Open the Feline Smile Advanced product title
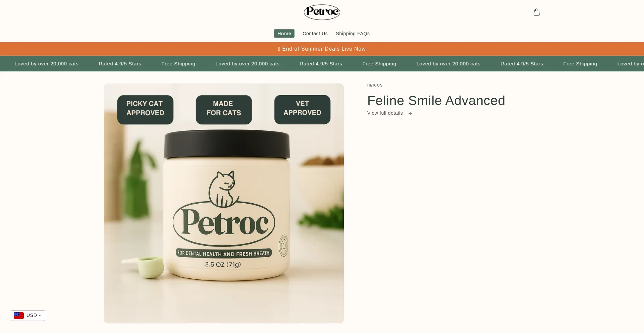Viewport: 644px width, 333px height. point(436,101)
